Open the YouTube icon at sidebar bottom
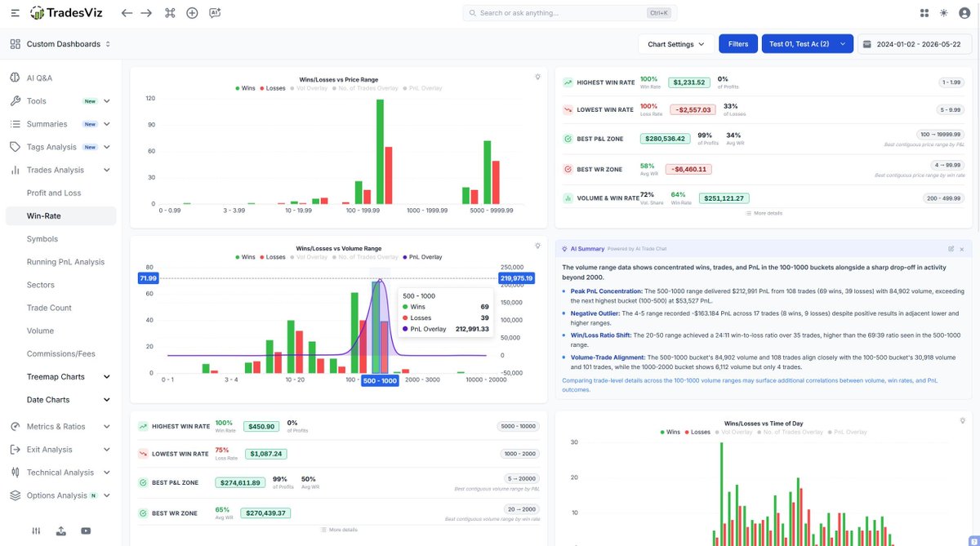This screenshot has height=546, width=980. click(x=86, y=530)
